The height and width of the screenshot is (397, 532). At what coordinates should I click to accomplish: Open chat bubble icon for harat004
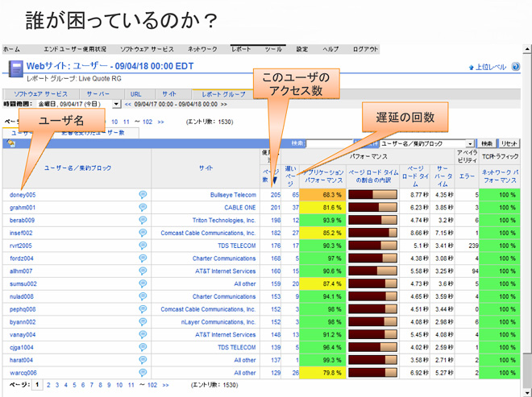[x=143, y=360]
